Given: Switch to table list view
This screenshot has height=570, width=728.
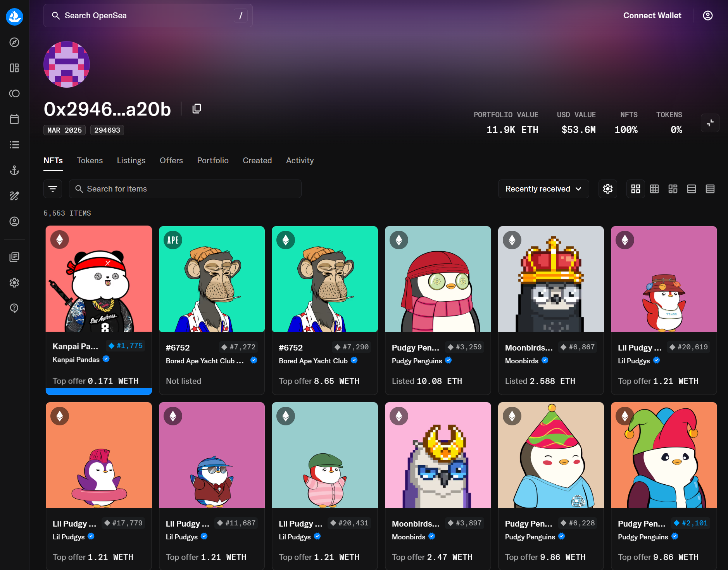Looking at the screenshot, I should point(710,189).
